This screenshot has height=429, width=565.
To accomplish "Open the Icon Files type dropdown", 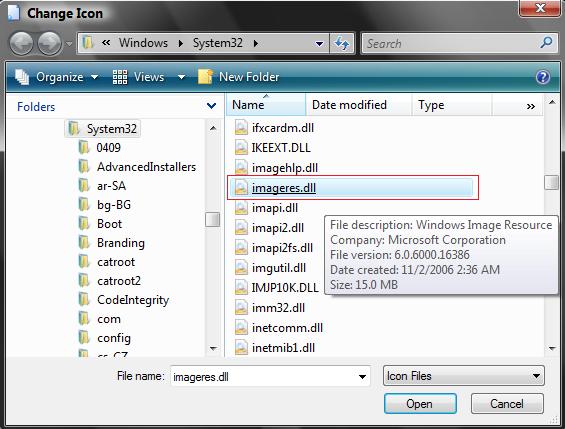I will click(463, 376).
